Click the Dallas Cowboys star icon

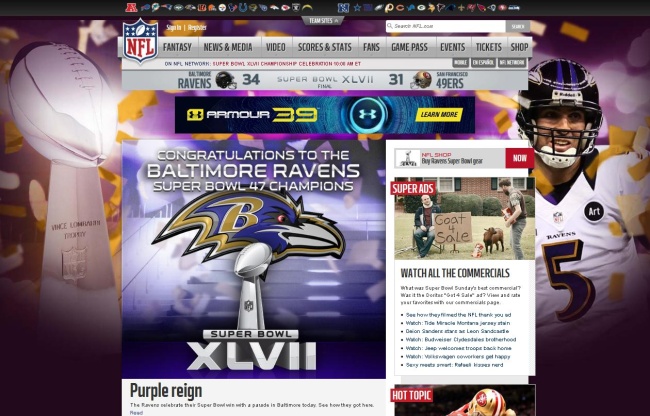pos(356,7)
